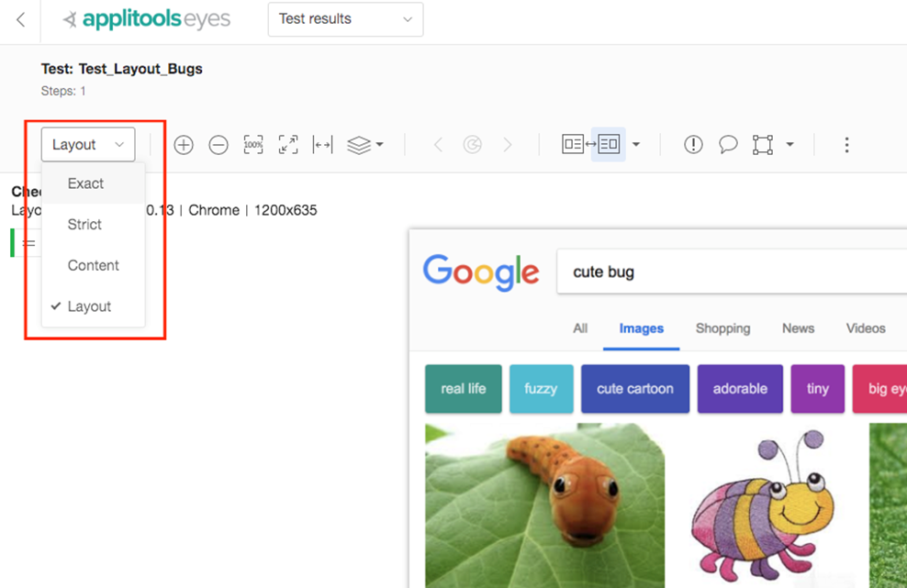Select the region selection tool
Viewport: 907px width, 588px height.
pyautogui.click(x=763, y=144)
